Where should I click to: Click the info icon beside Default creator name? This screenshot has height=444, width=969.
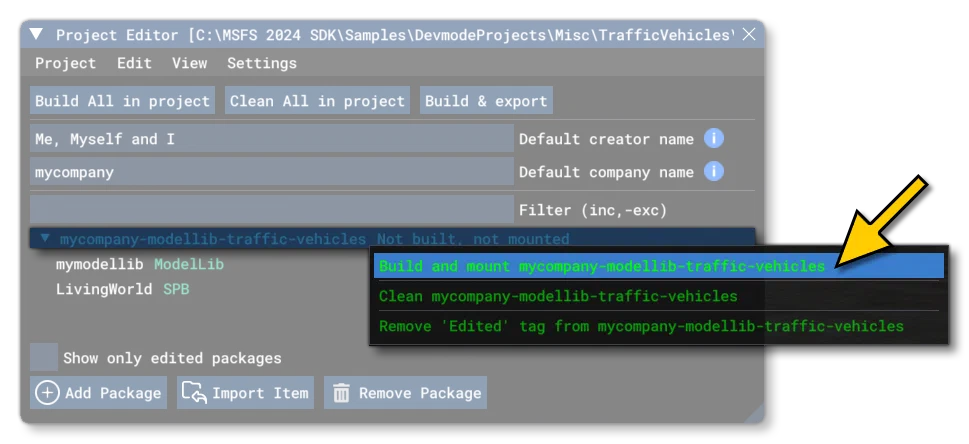pos(713,139)
